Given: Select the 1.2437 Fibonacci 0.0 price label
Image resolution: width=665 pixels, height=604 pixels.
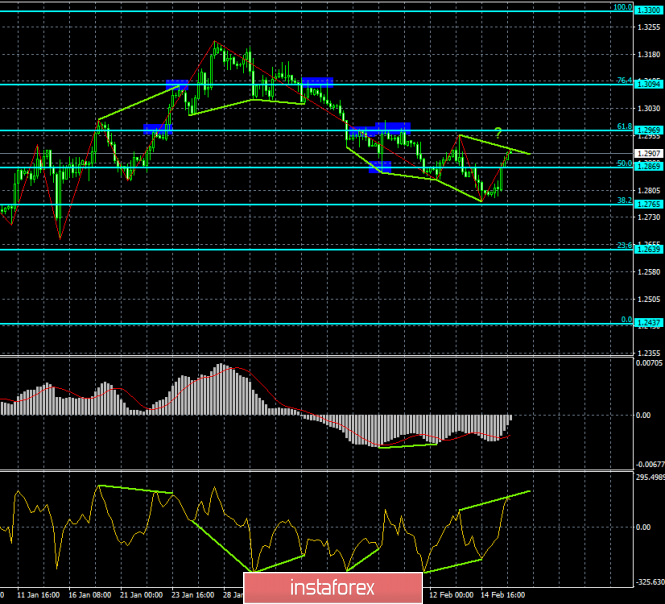Looking at the screenshot, I should pos(649,323).
